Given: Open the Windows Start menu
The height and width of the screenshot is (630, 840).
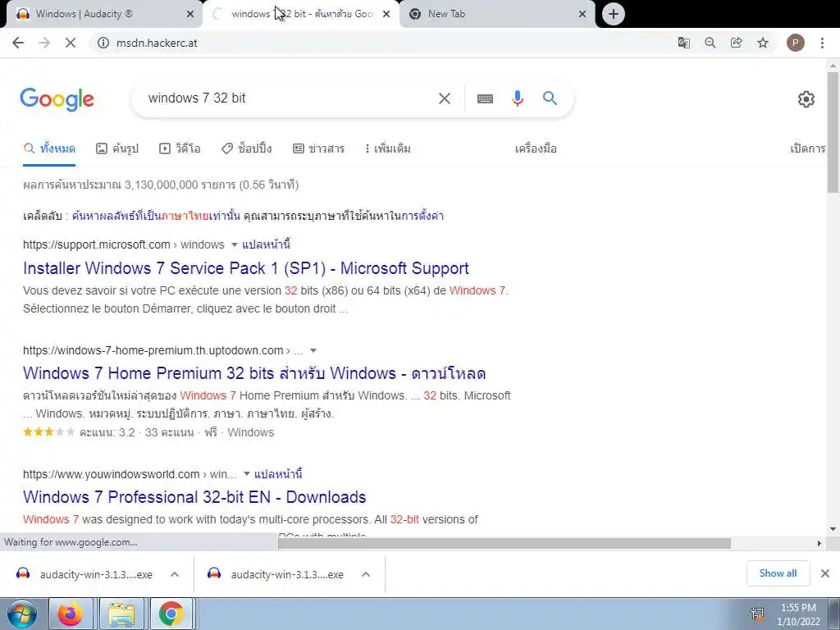Looking at the screenshot, I should (21, 614).
